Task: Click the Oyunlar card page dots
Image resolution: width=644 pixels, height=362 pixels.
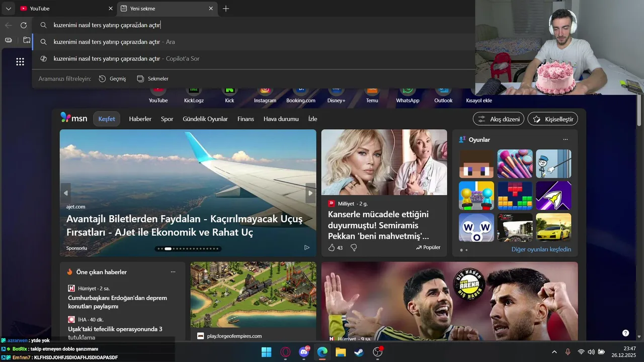Action: [463, 250]
